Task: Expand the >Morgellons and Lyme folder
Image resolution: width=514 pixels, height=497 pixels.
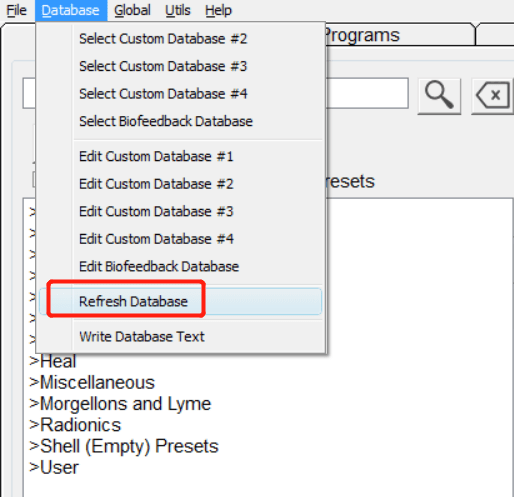Action: tap(120, 404)
